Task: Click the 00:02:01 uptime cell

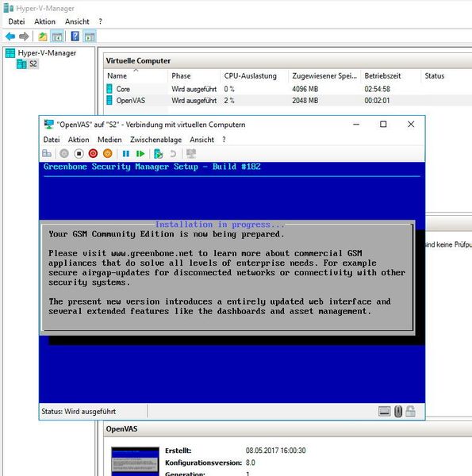Action: click(377, 100)
